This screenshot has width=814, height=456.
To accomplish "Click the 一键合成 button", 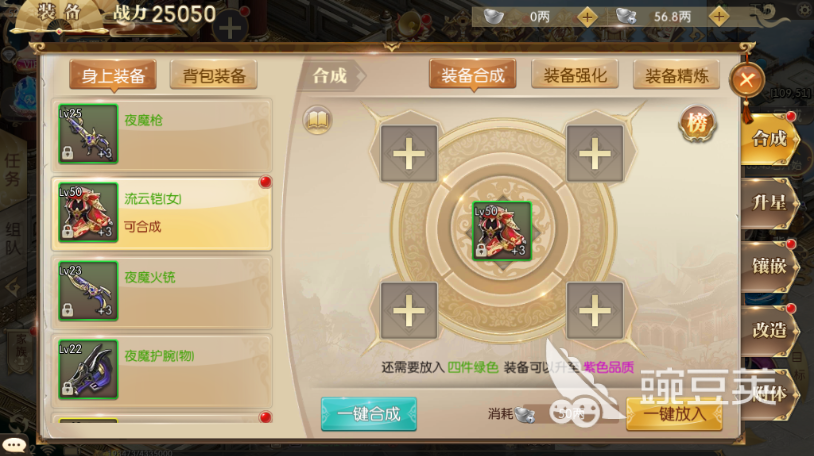I will tap(369, 414).
